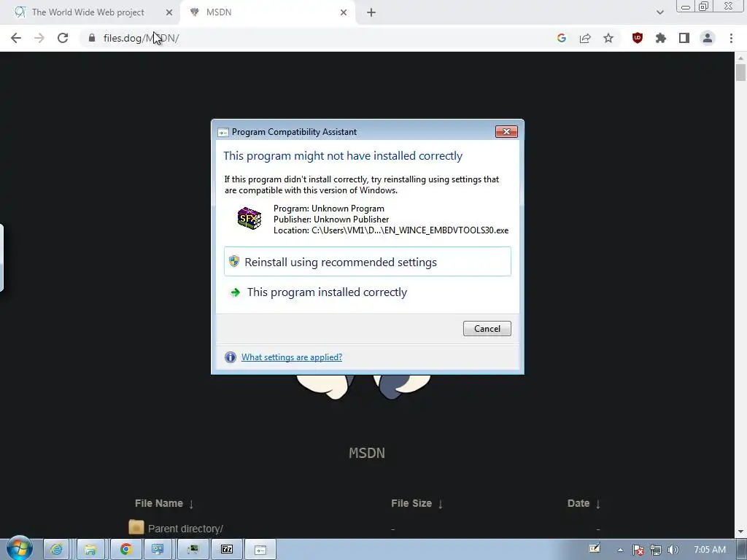Screen dimensions: 747x560
Task: Open the Parent directory link
Action: coord(185,529)
